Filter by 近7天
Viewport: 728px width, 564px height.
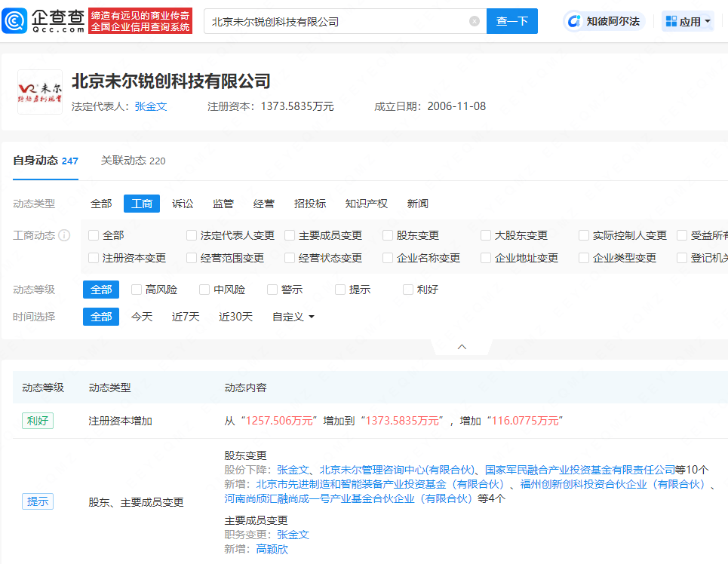[x=186, y=317]
